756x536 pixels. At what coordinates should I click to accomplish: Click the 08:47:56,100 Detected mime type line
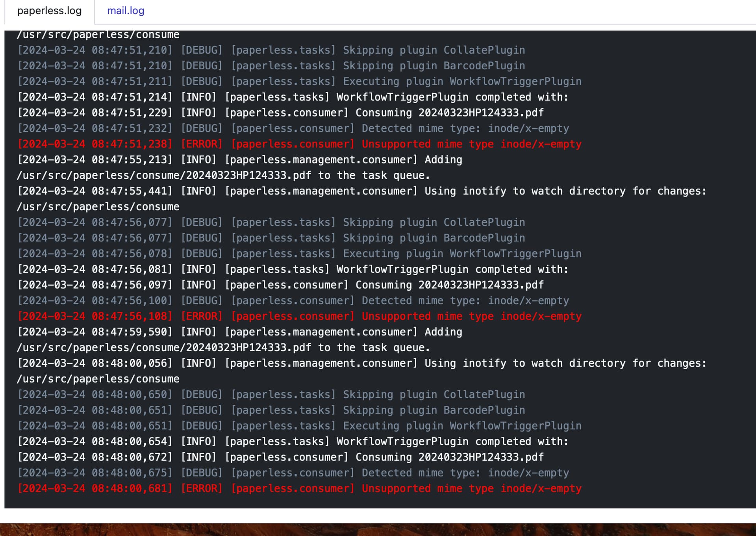coord(293,300)
